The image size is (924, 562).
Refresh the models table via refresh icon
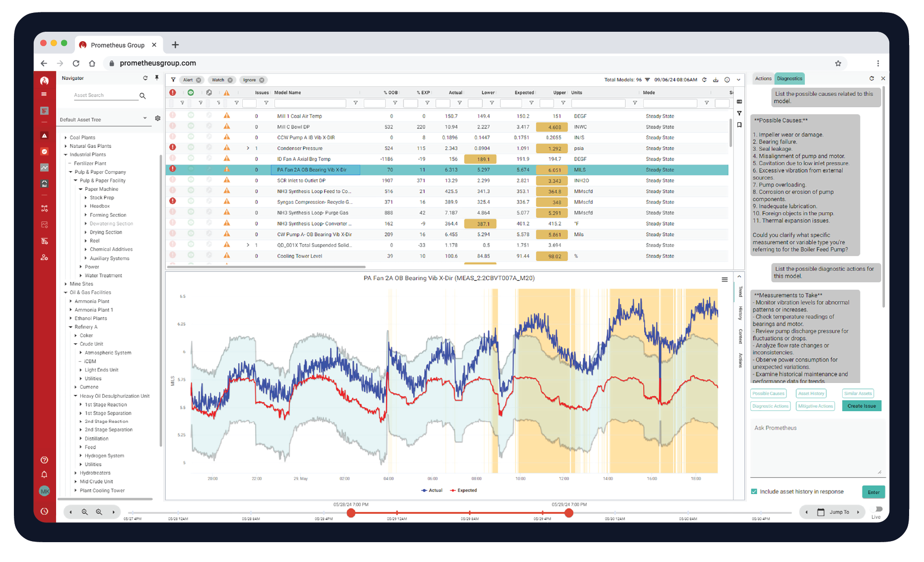pos(705,79)
